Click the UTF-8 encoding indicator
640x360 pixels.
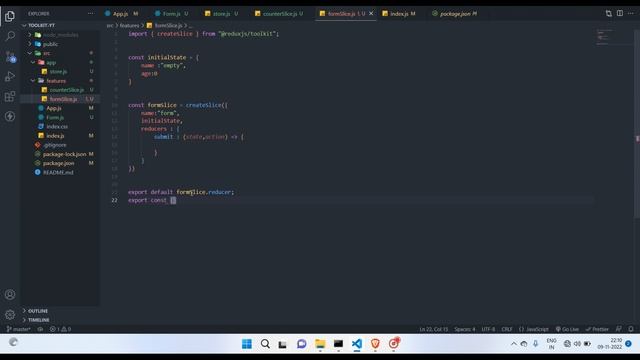tap(488, 329)
